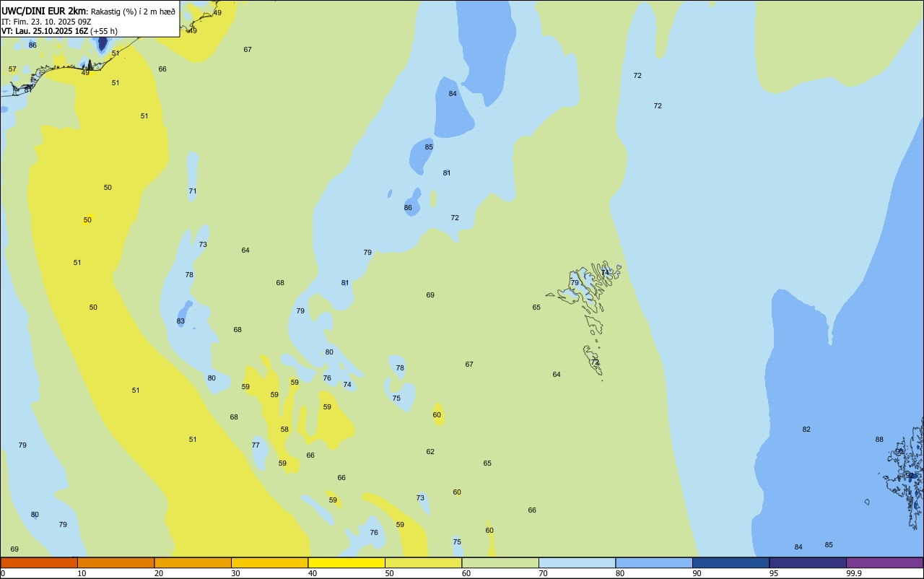Click the 83 humidity value on the map
This screenshot has height=579, width=924.
pos(180,321)
